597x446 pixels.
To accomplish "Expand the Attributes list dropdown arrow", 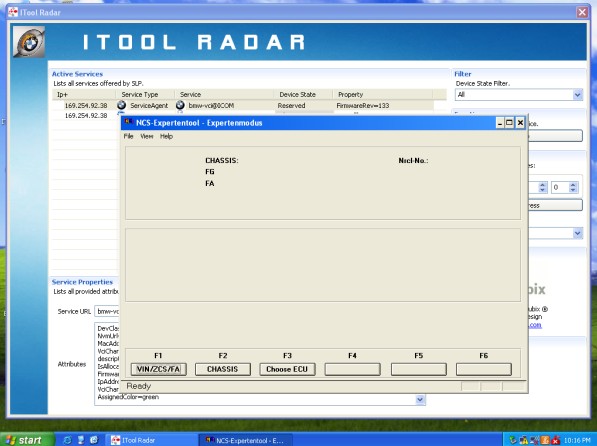I will [420, 400].
